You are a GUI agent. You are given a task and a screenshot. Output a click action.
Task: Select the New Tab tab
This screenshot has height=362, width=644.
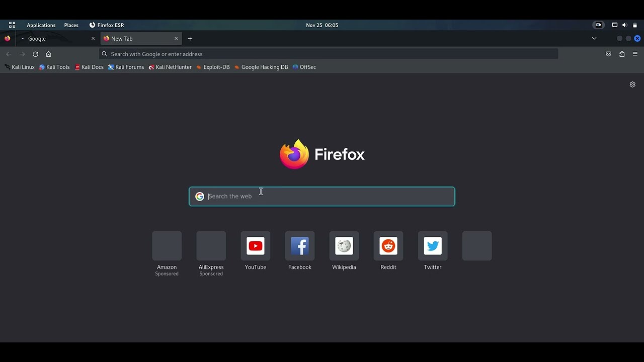(x=141, y=39)
